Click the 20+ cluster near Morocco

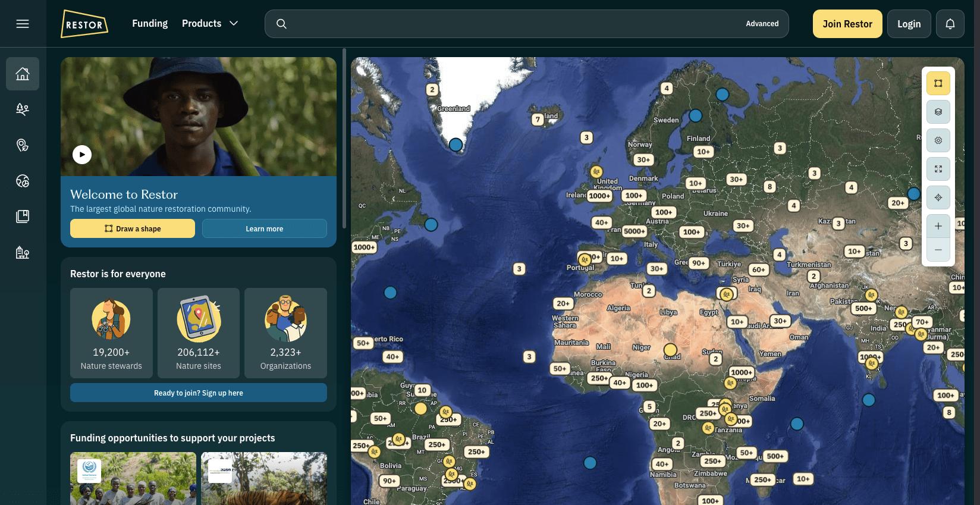tap(563, 303)
